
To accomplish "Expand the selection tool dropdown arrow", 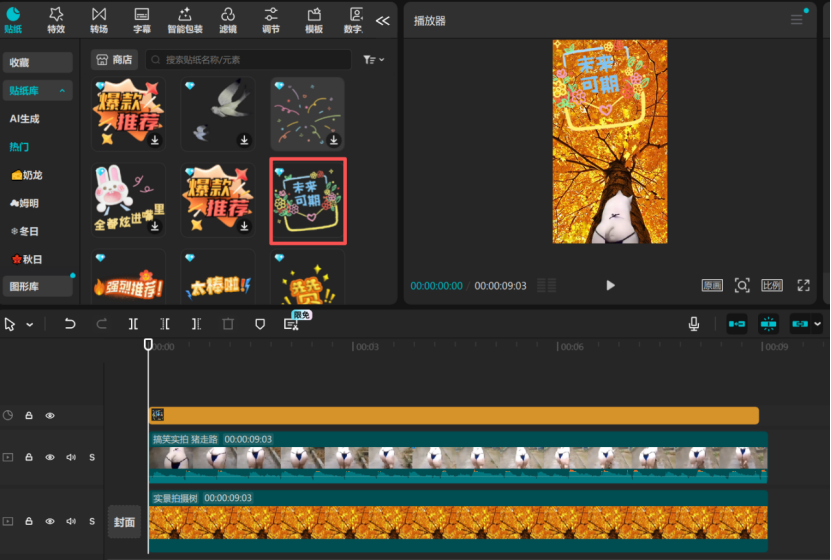I will click(30, 325).
